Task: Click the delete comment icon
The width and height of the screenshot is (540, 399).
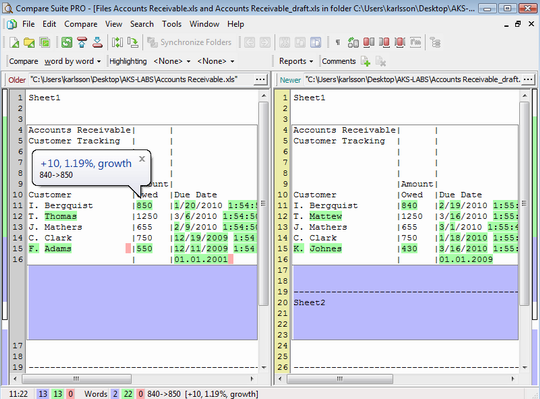Action: click(381, 61)
